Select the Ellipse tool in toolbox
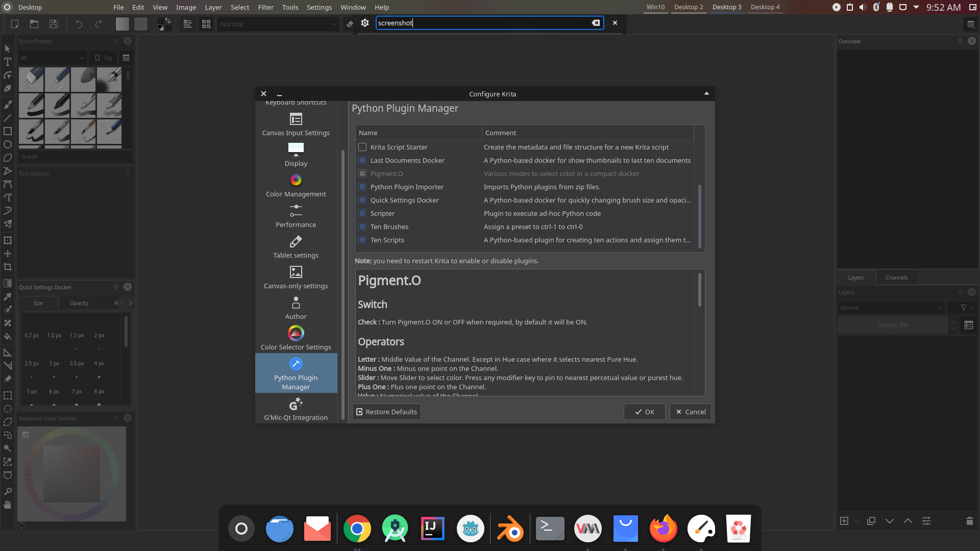Screen dimensions: 980x551 click(x=8, y=144)
